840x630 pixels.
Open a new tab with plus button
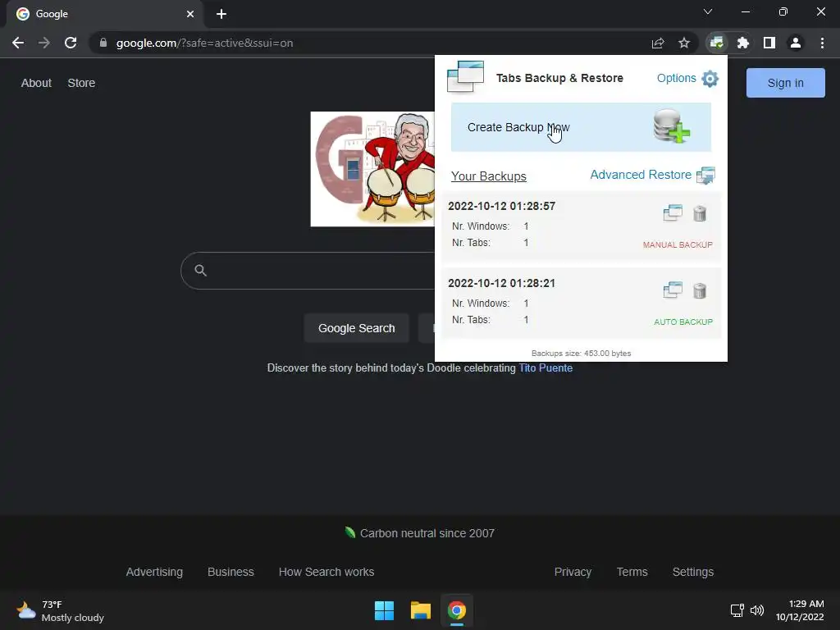point(221,14)
